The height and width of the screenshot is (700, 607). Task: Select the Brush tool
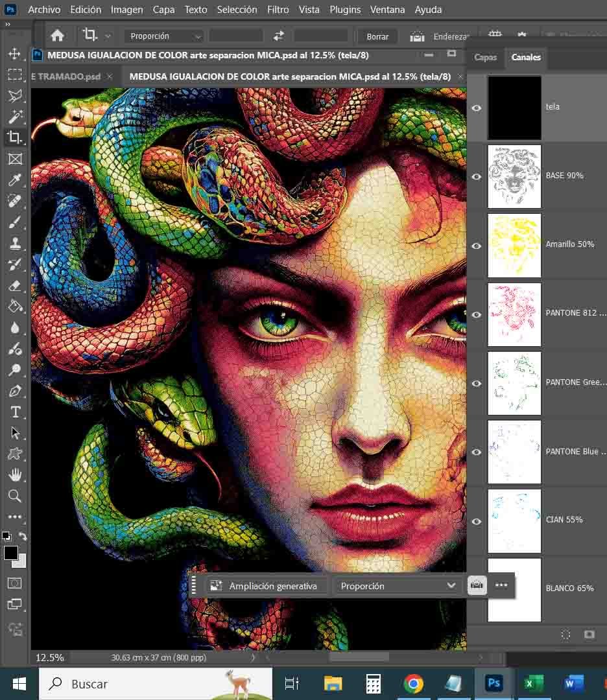tap(14, 222)
